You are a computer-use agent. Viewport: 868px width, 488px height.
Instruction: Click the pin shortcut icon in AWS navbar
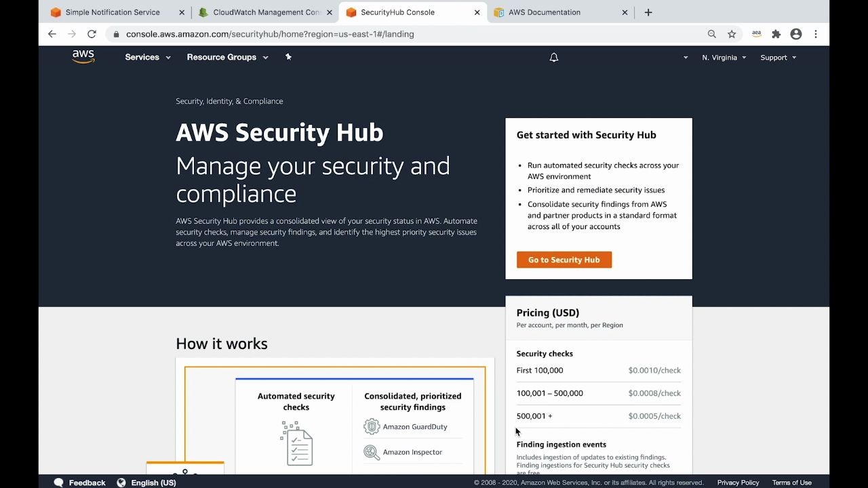click(288, 57)
